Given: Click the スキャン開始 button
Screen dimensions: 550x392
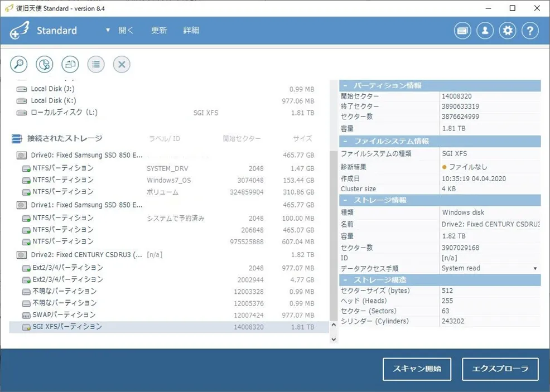Looking at the screenshot, I should [x=417, y=369].
